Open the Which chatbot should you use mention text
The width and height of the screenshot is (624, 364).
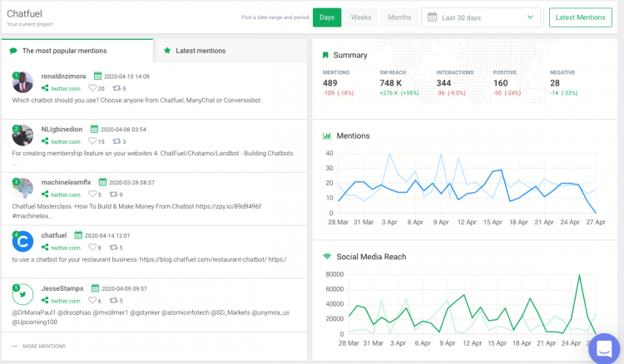tap(137, 100)
